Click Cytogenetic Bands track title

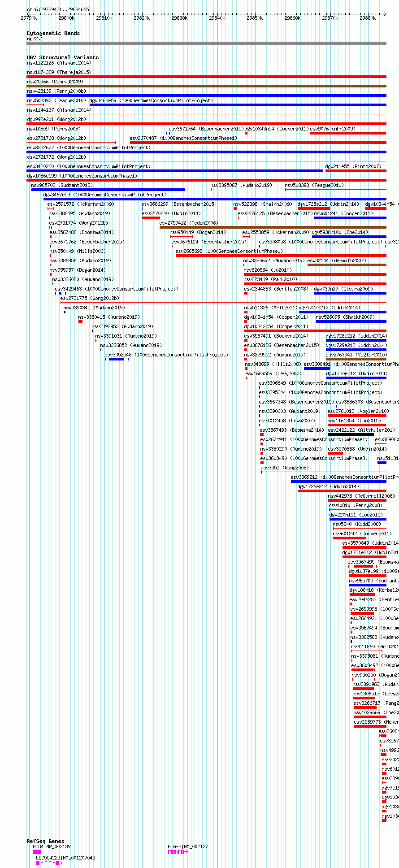click(x=53, y=33)
